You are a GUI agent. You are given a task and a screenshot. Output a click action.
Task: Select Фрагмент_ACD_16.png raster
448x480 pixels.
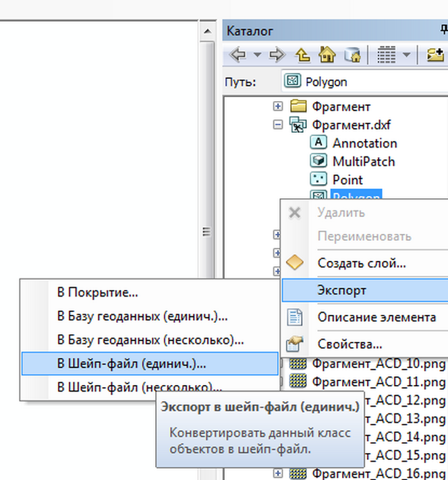click(x=379, y=474)
